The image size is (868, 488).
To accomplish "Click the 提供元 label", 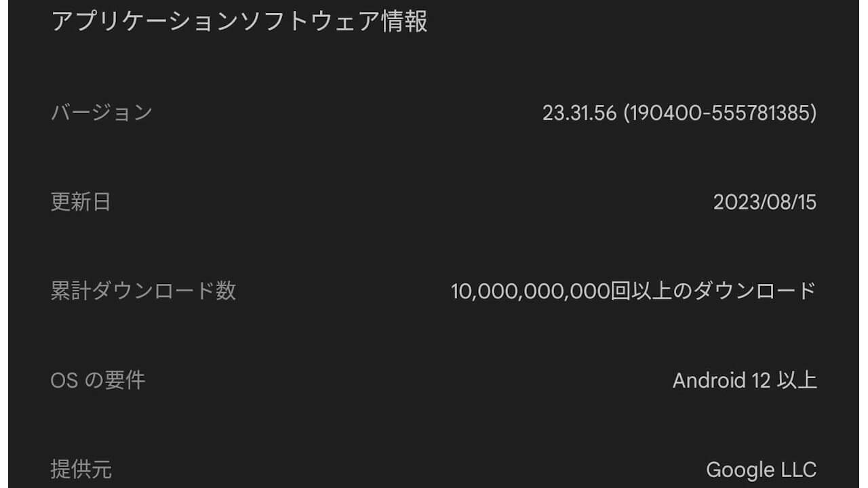I will click(79, 468).
